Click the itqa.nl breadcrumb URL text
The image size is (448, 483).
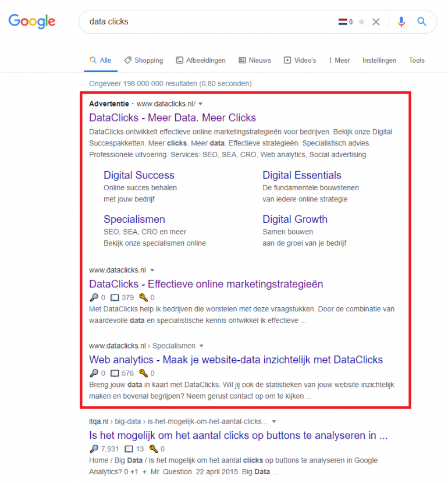[x=178, y=421]
